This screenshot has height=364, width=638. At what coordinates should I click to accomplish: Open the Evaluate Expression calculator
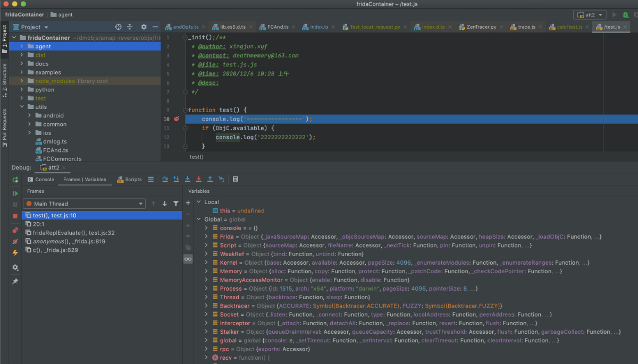pyautogui.click(x=236, y=180)
